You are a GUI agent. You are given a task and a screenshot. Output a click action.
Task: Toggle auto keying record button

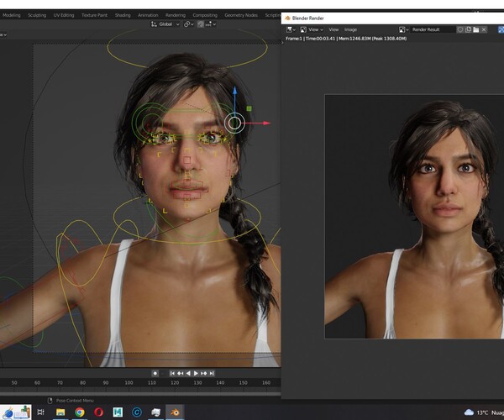tap(155, 373)
